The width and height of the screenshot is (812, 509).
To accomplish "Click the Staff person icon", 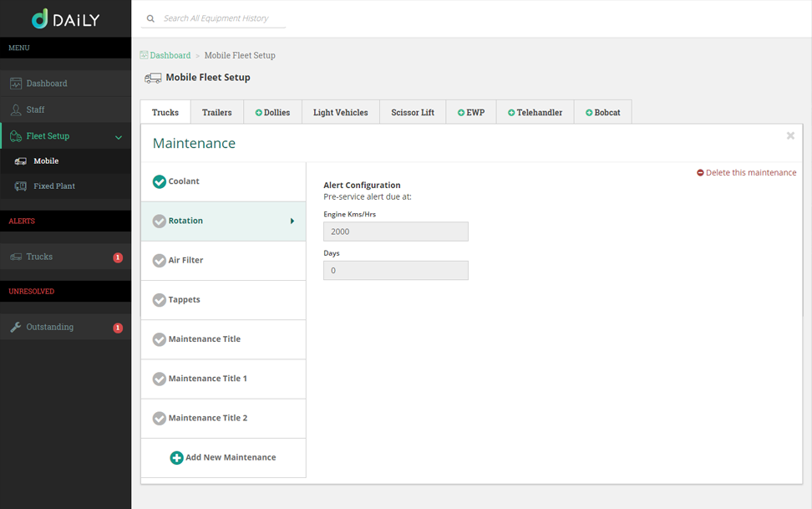I will [x=16, y=109].
